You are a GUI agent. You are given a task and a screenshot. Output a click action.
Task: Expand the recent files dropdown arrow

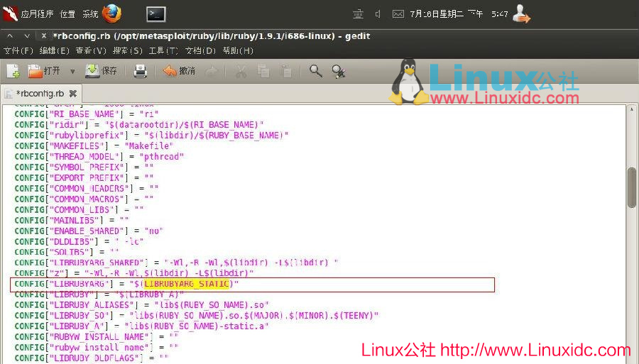click(x=72, y=71)
